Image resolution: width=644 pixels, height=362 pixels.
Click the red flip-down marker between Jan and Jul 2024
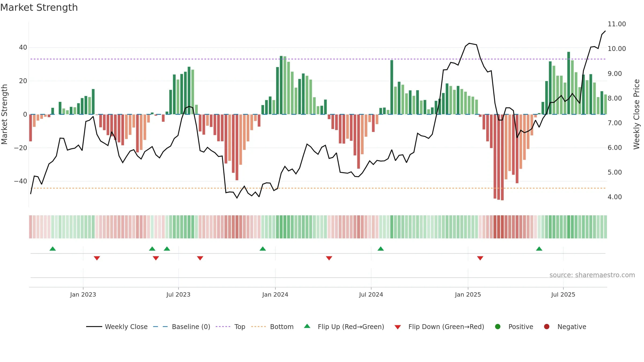click(329, 258)
